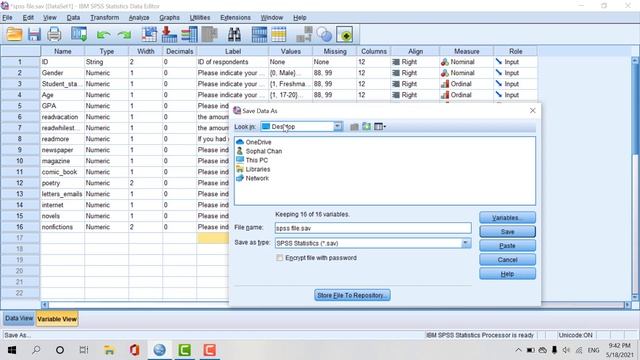This screenshot has width=640, height=360.
Task: Click the overlapping circles Select cases icon
Action: click(x=324, y=34)
